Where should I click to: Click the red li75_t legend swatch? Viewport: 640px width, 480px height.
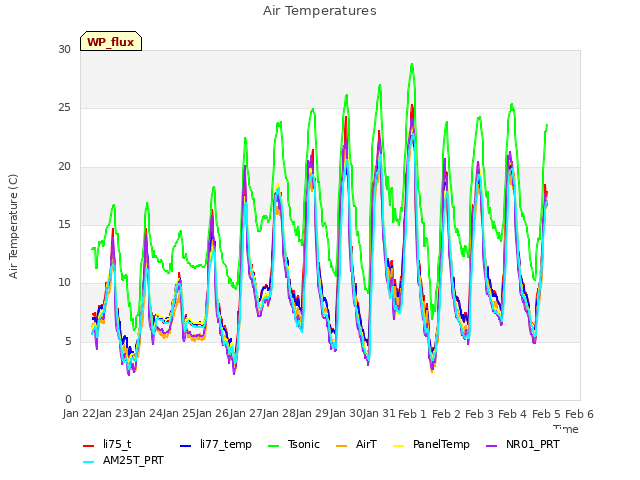tap(89, 445)
